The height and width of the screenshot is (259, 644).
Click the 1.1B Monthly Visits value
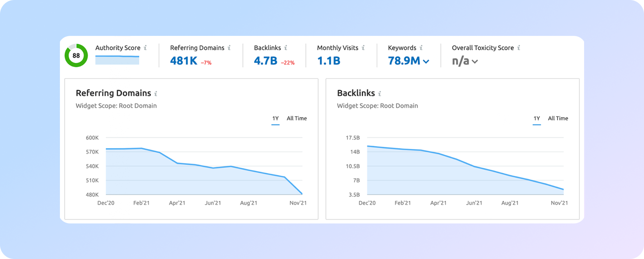click(x=329, y=61)
